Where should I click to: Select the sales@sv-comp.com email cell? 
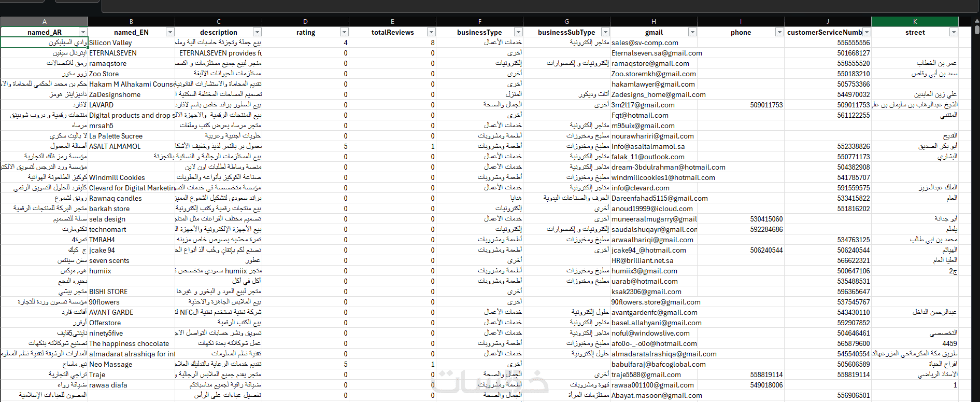654,43
